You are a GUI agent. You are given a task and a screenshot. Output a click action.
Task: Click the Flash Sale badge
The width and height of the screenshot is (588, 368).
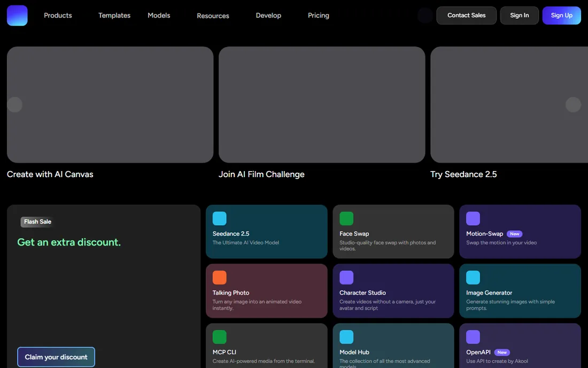(37, 221)
